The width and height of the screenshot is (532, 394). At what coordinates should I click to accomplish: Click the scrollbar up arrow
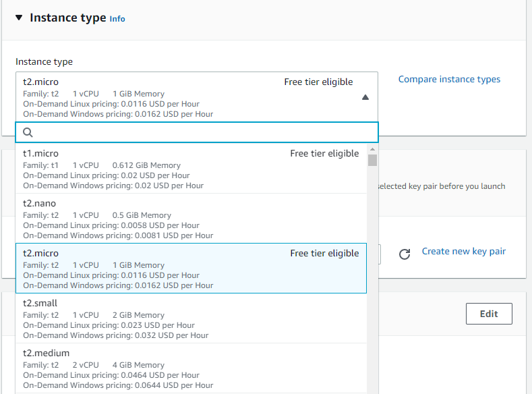pos(372,148)
